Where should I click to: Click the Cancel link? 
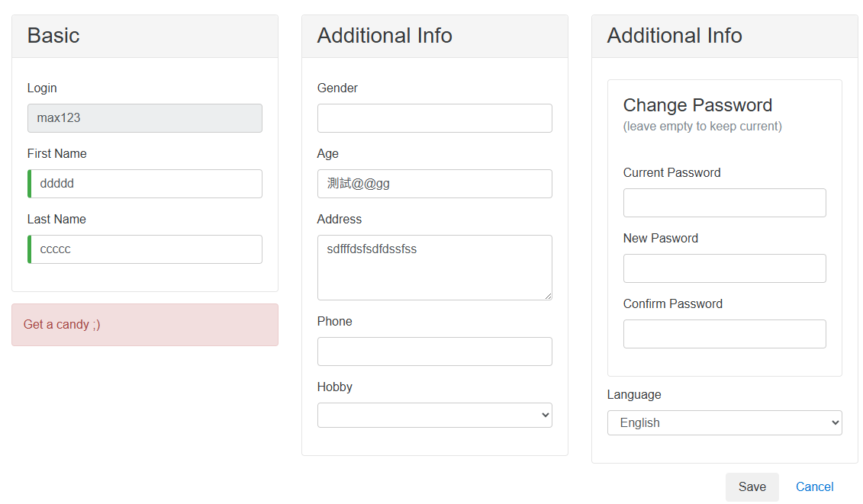click(x=814, y=487)
